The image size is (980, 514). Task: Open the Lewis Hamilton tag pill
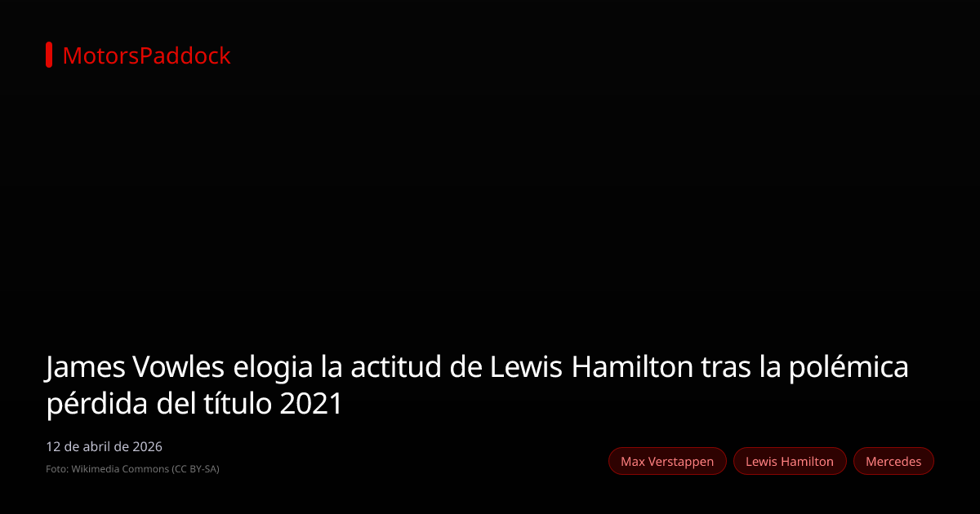790,461
